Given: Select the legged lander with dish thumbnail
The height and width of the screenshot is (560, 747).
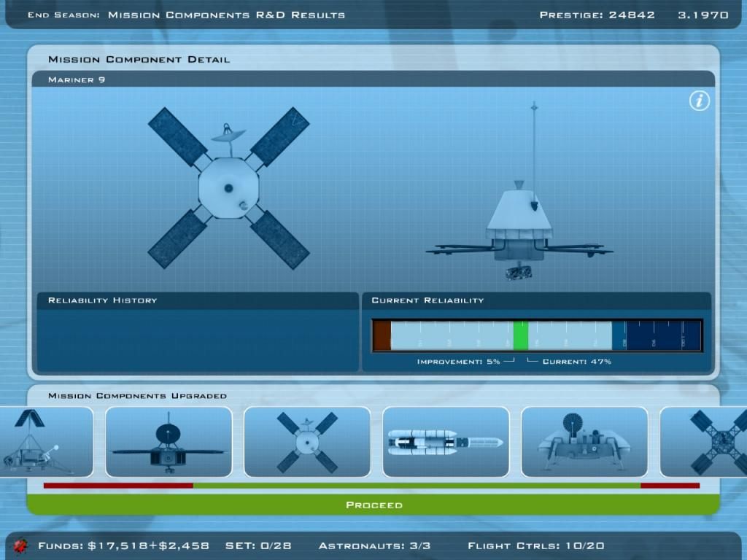Looking at the screenshot, I should click(584, 442).
